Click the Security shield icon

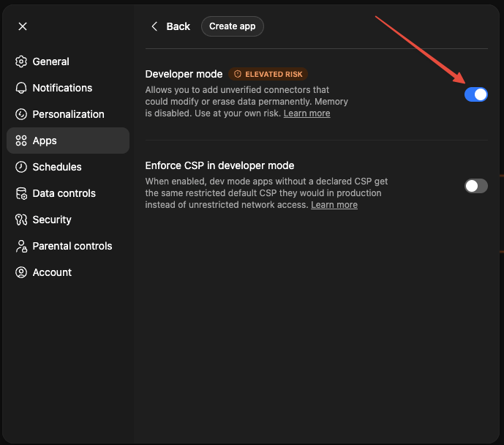tap(21, 220)
